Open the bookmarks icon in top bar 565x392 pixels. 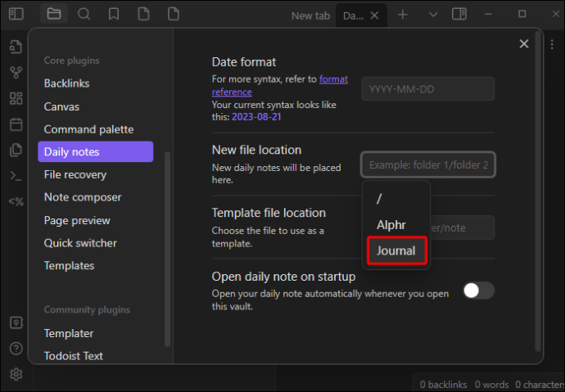click(114, 15)
